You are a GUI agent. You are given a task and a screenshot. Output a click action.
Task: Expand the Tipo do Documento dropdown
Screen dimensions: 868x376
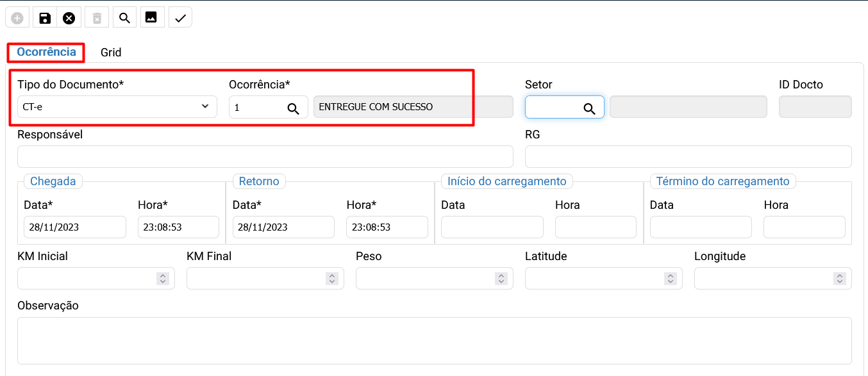point(117,107)
